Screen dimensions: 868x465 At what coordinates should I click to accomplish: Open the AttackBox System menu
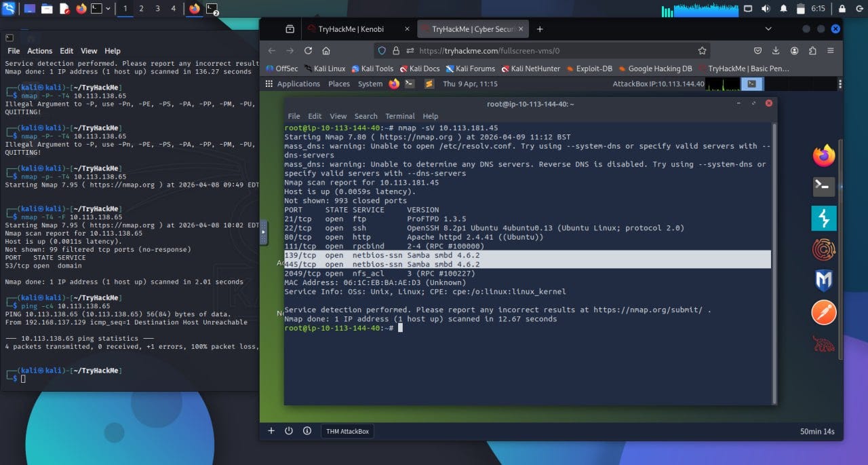[x=370, y=84]
